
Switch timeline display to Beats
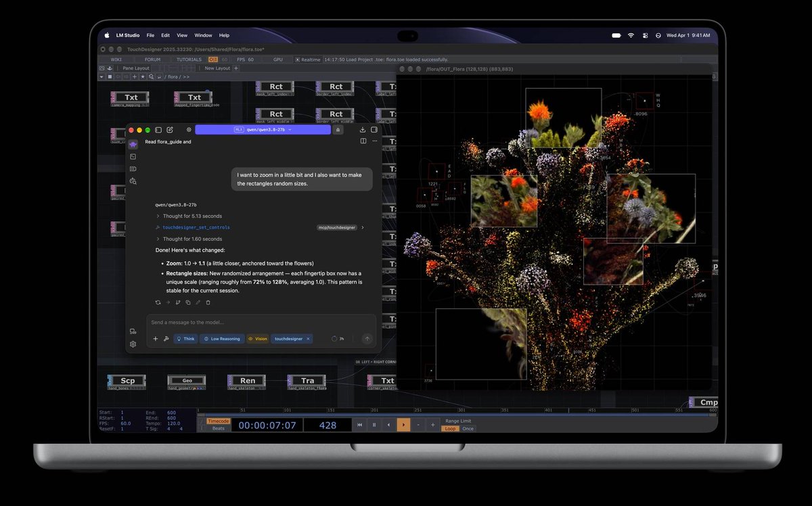[218, 428]
